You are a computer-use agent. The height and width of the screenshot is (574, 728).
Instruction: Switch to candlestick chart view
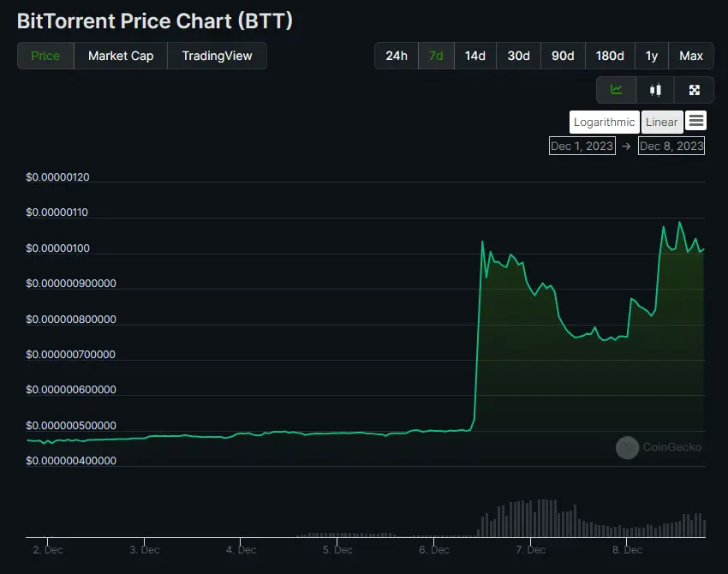(x=657, y=89)
